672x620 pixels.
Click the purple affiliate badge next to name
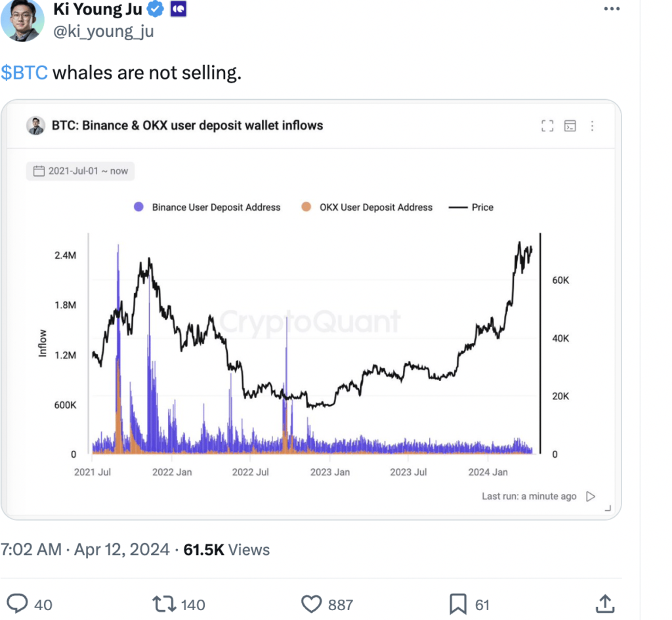(178, 9)
